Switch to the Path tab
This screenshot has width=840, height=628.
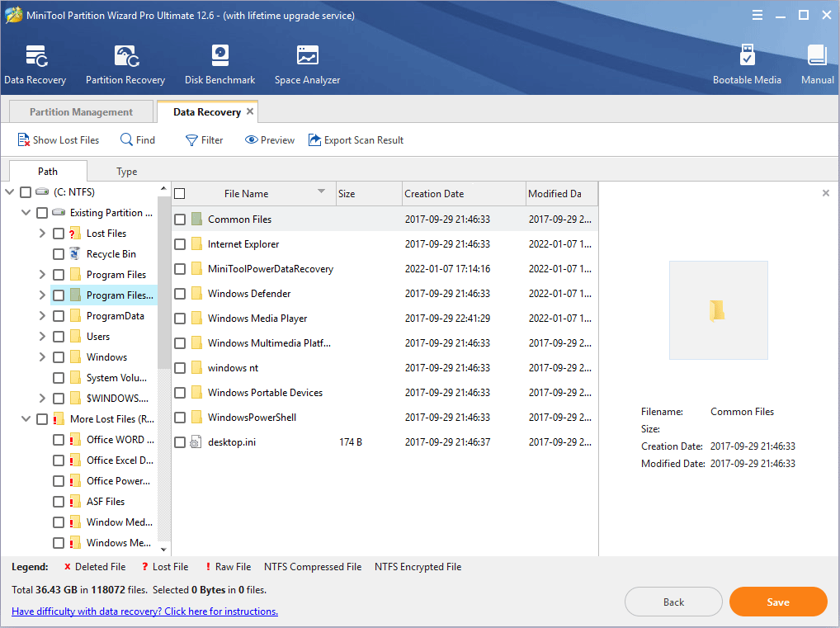click(48, 171)
